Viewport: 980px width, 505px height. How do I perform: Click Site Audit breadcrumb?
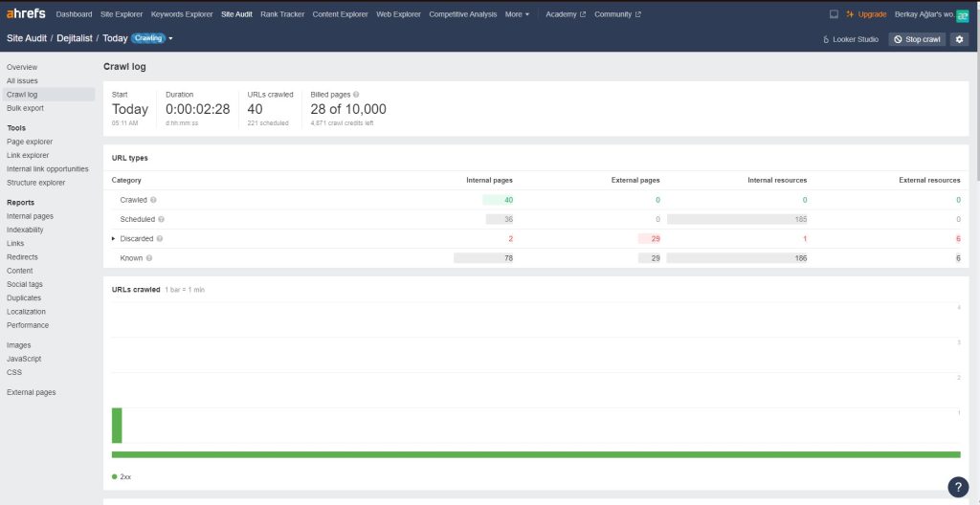coord(27,38)
